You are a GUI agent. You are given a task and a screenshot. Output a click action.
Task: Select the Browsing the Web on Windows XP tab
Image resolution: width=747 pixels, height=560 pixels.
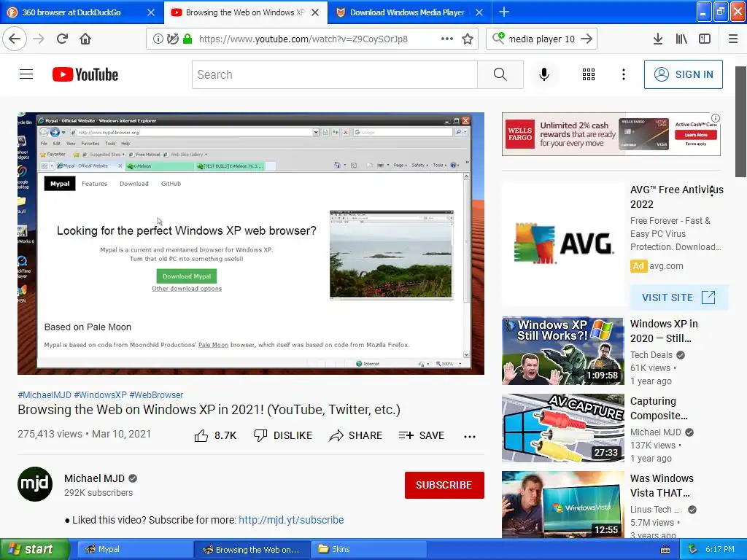(245, 12)
